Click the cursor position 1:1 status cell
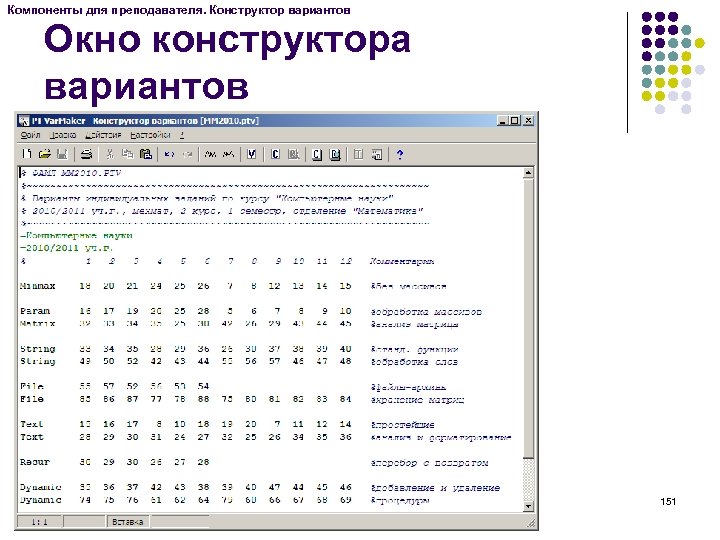This screenshot has width=720, height=540. [x=39, y=522]
